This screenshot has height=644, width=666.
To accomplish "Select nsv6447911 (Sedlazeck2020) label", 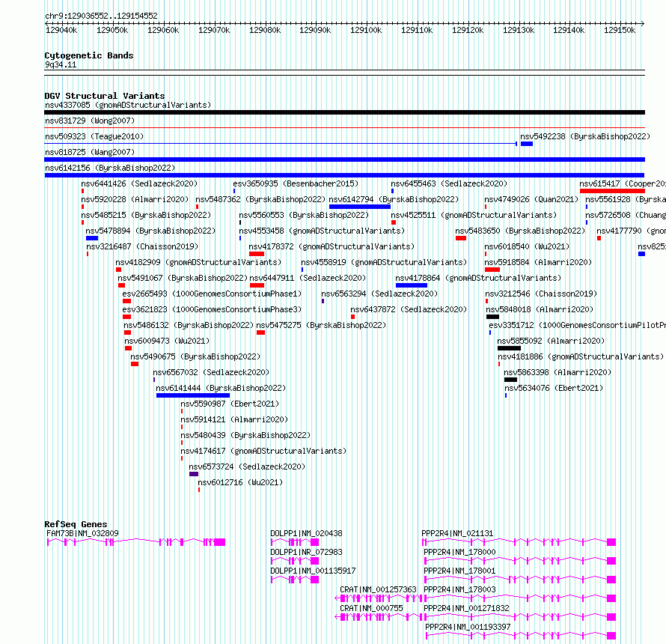I will tap(308, 278).
